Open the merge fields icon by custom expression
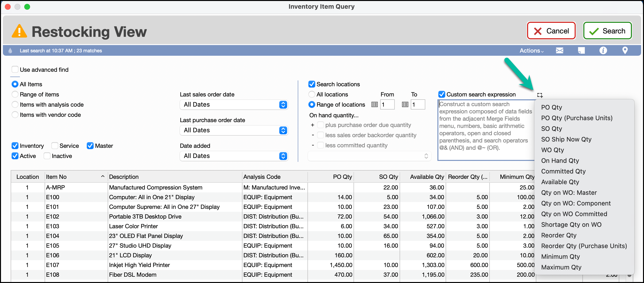The image size is (644, 283). coord(540,95)
